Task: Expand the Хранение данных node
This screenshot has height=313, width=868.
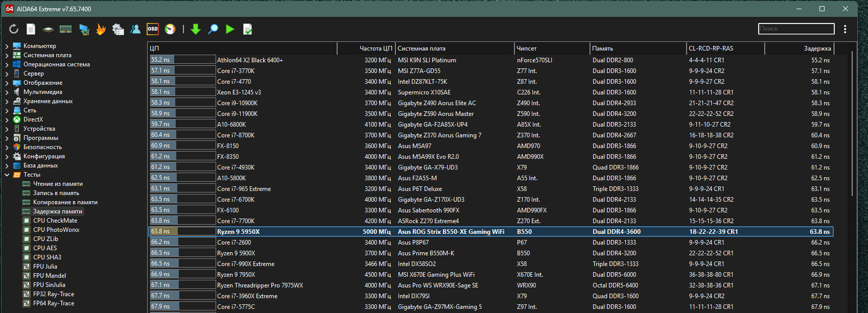Action: 7,101
